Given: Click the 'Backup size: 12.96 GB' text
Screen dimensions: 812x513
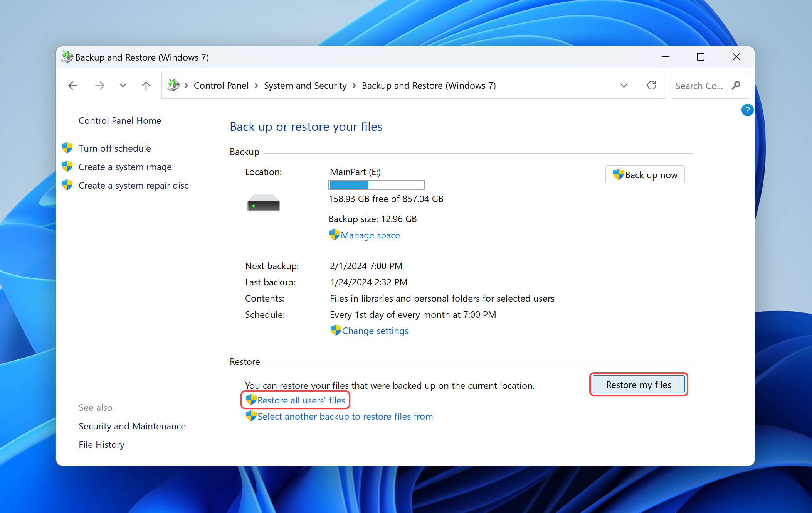Looking at the screenshot, I should (x=373, y=219).
